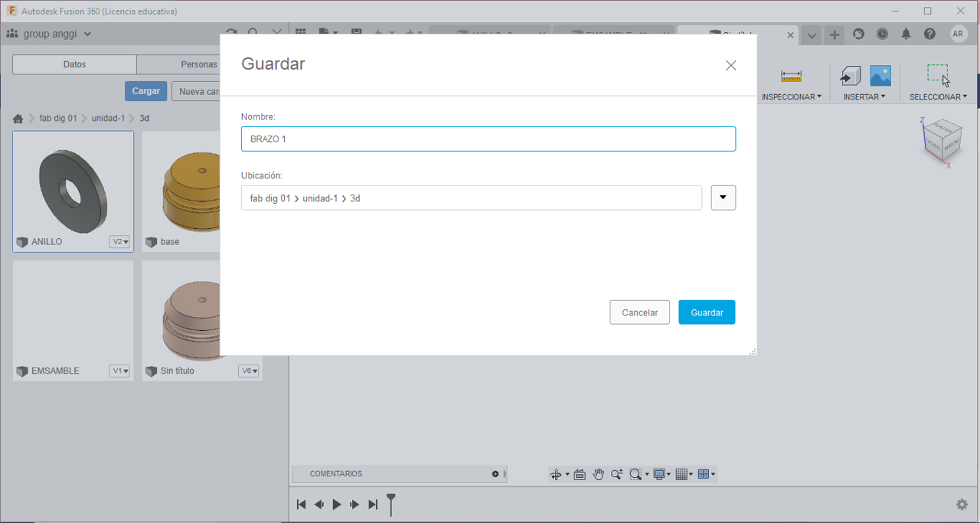Open the SELECCIONAR dropdown menu

[x=938, y=97]
